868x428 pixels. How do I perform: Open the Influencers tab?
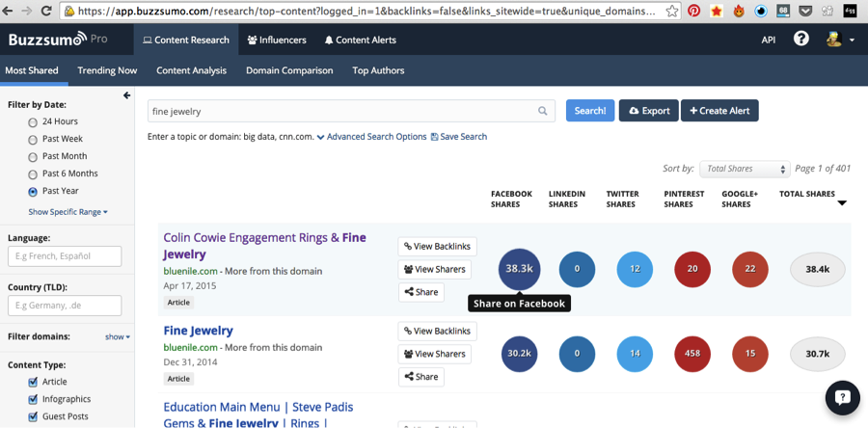click(276, 40)
